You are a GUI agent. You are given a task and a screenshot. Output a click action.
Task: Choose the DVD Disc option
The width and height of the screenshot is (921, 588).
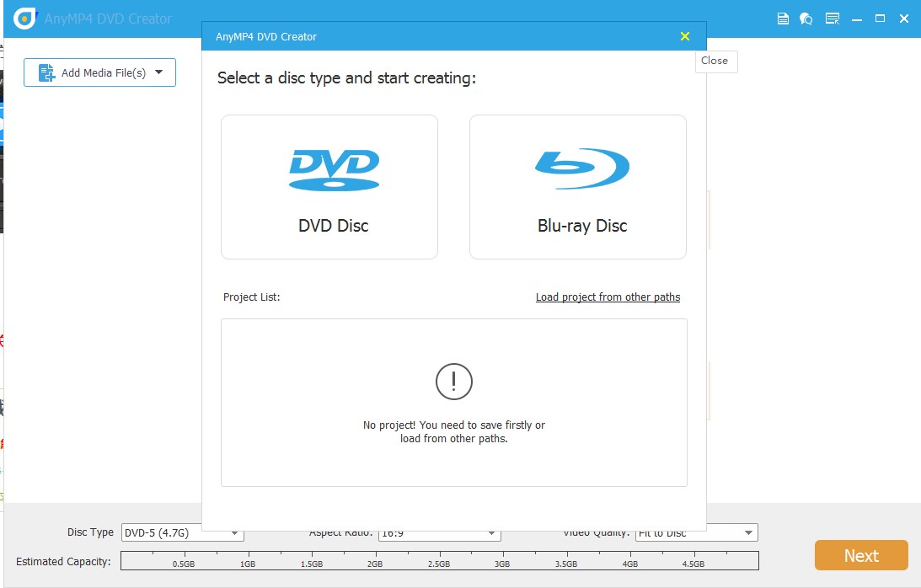pyautogui.click(x=329, y=187)
